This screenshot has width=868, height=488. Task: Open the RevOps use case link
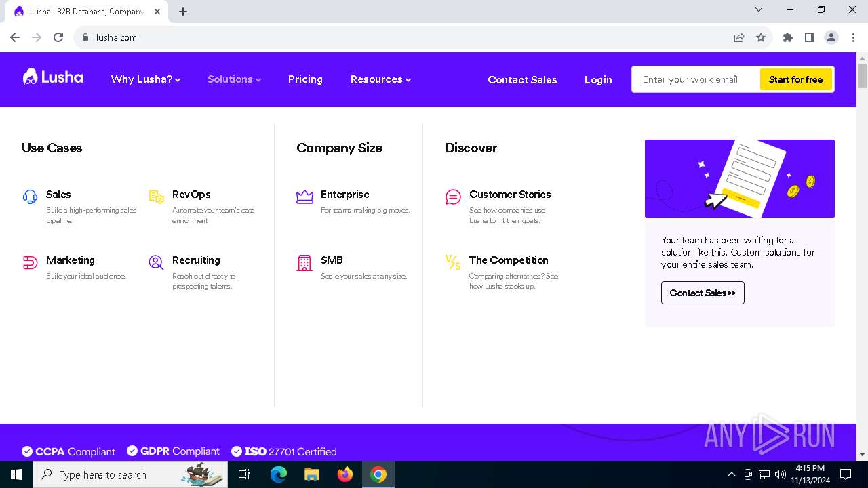pos(191,194)
